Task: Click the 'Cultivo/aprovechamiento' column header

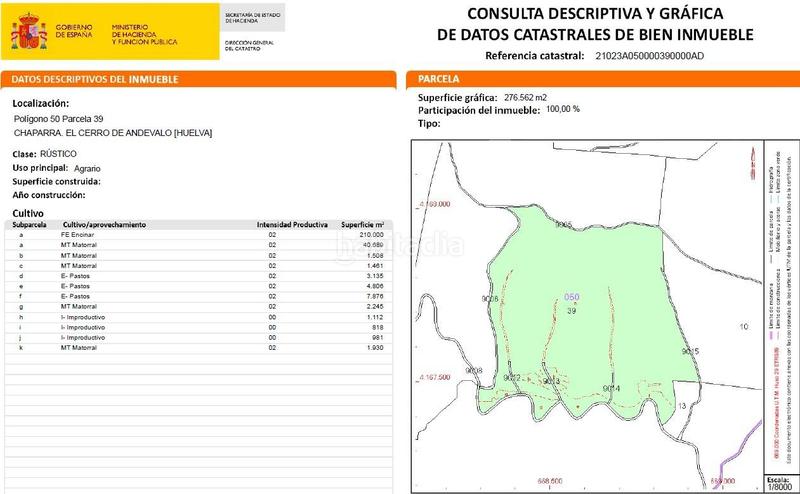Action: (x=105, y=225)
